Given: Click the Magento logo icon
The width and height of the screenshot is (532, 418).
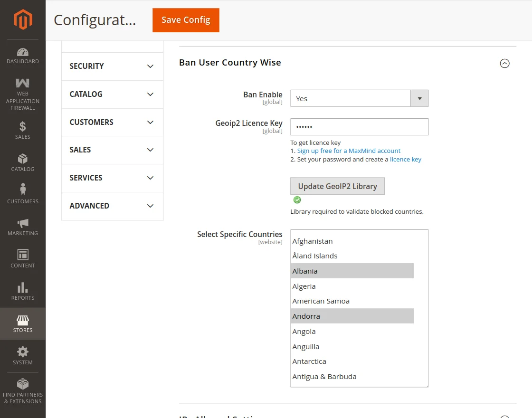Looking at the screenshot, I should (23, 19).
